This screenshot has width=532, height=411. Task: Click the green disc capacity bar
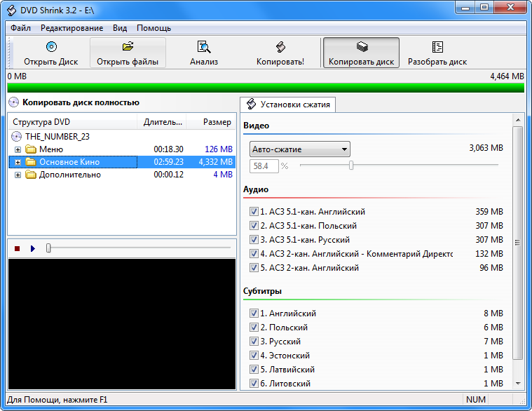click(266, 88)
